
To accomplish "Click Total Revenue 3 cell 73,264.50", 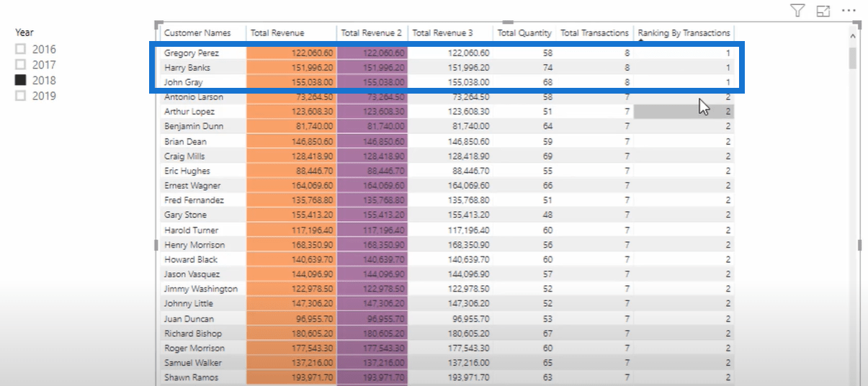I will click(x=451, y=97).
